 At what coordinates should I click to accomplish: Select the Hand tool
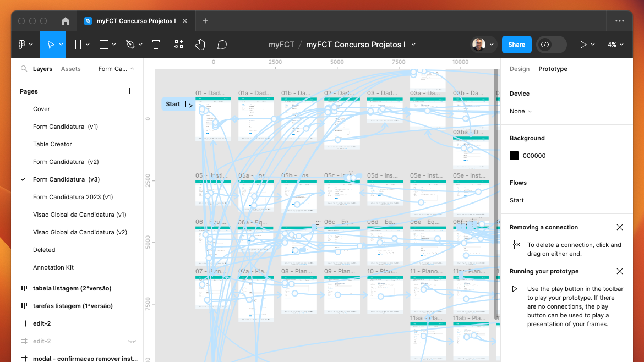[x=200, y=45]
